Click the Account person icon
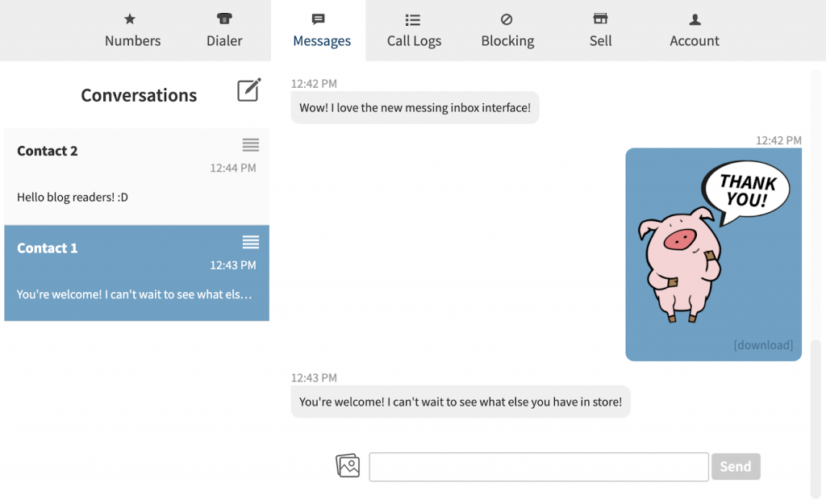 coord(695,19)
